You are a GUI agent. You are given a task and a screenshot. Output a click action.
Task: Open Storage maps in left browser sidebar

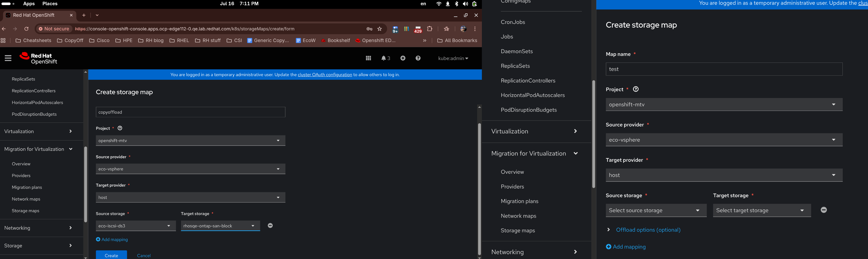(26, 211)
